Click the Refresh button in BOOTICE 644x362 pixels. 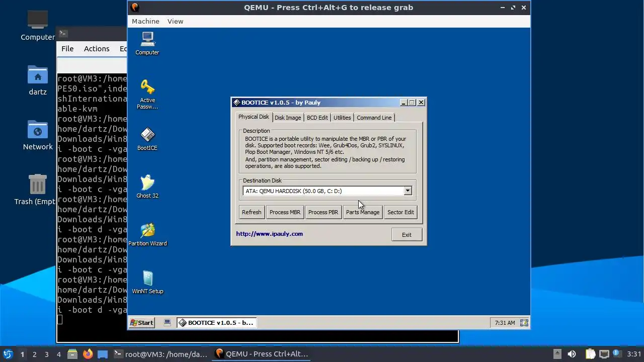click(x=252, y=212)
